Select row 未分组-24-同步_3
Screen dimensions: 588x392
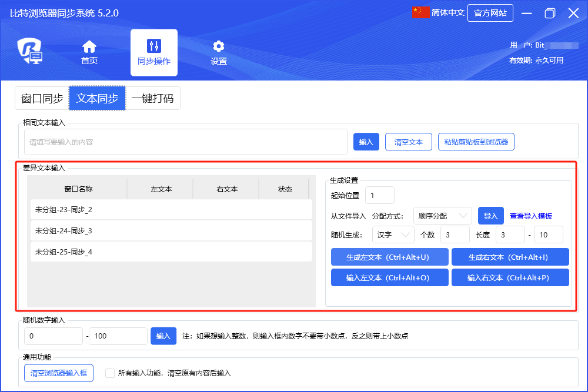click(171, 230)
